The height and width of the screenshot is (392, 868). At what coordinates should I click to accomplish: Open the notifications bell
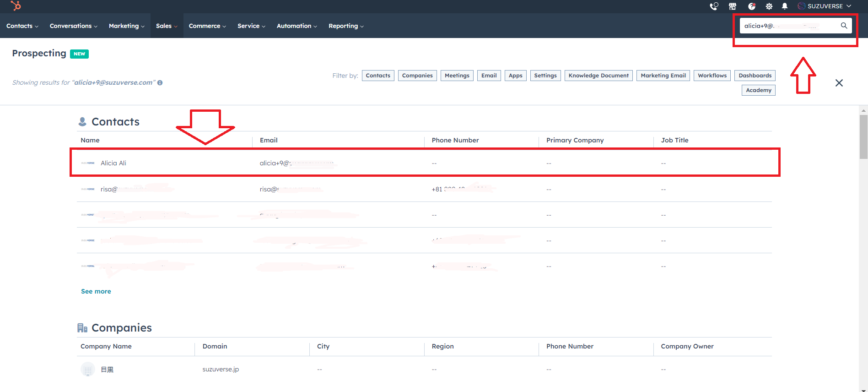tap(785, 6)
